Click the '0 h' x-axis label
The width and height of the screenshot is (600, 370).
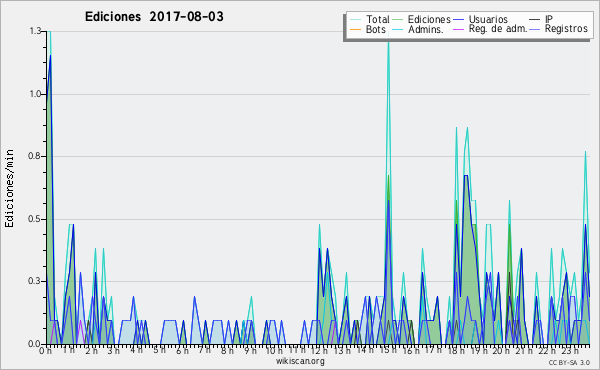(x=46, y=350)
